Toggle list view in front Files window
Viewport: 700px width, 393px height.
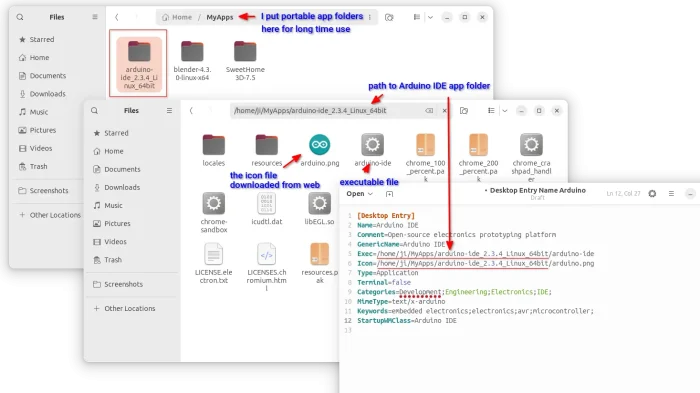pos(491,110)
